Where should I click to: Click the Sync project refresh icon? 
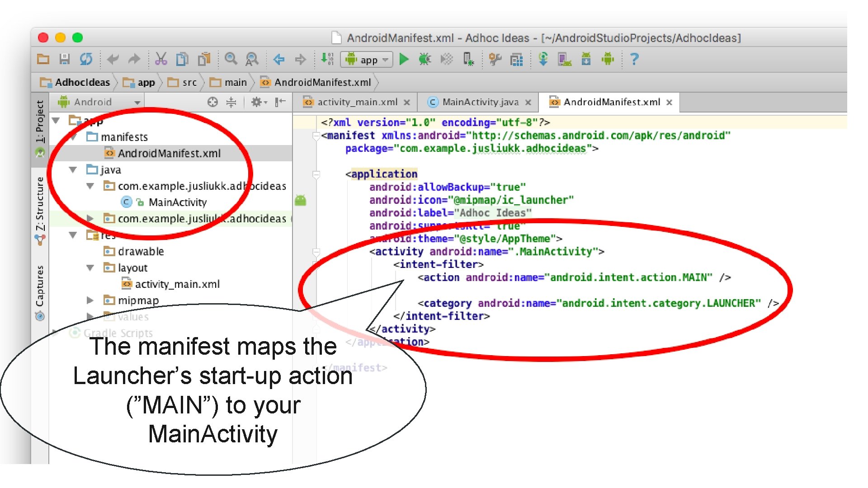tap(86, 59)
